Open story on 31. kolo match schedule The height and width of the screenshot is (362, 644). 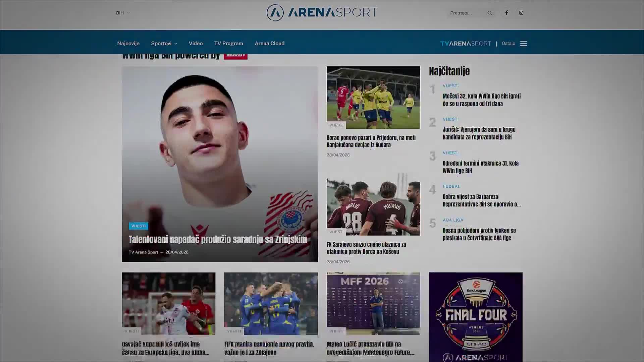(x=481, y=167)
